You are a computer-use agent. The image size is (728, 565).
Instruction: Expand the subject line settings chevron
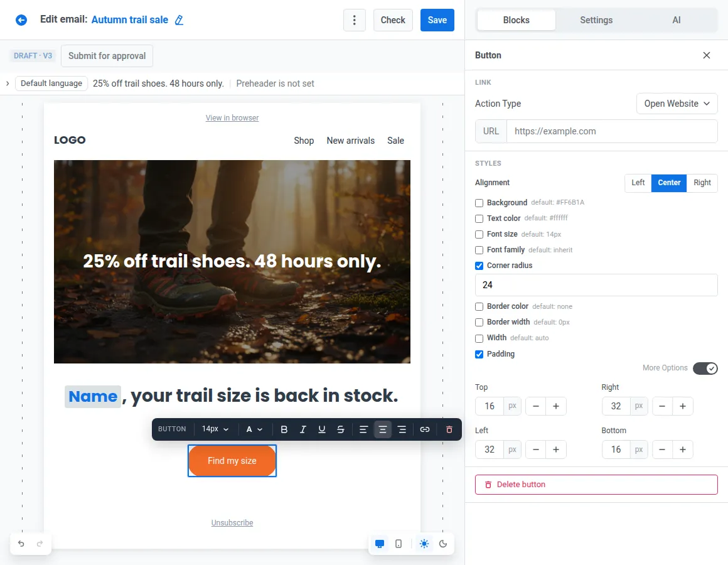tap(8, 83)
